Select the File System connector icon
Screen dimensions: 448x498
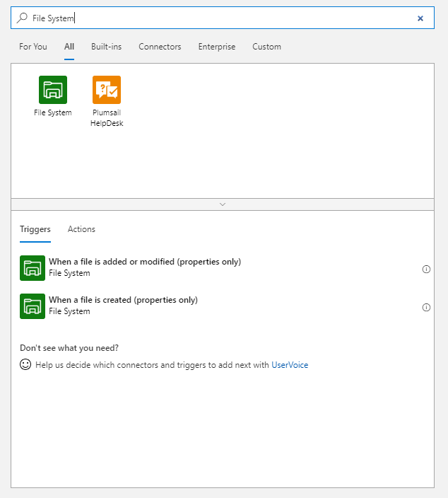point(53,90)
